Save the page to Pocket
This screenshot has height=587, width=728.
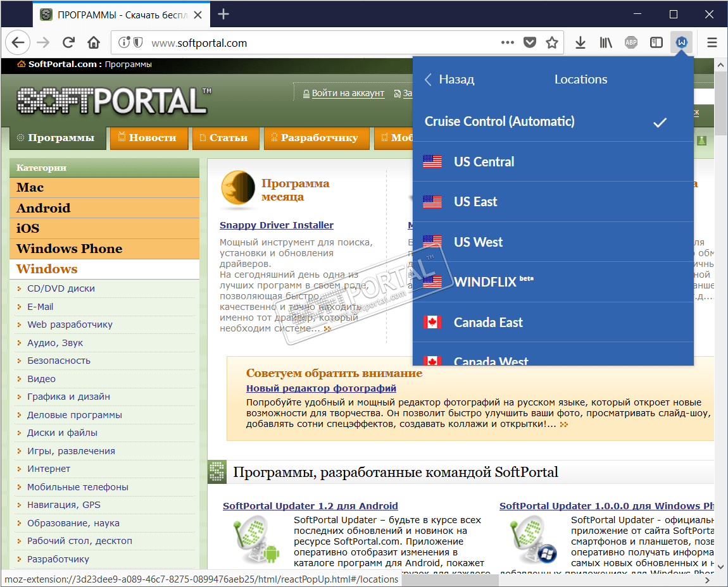pyautogui.click(x=530, y=42)
